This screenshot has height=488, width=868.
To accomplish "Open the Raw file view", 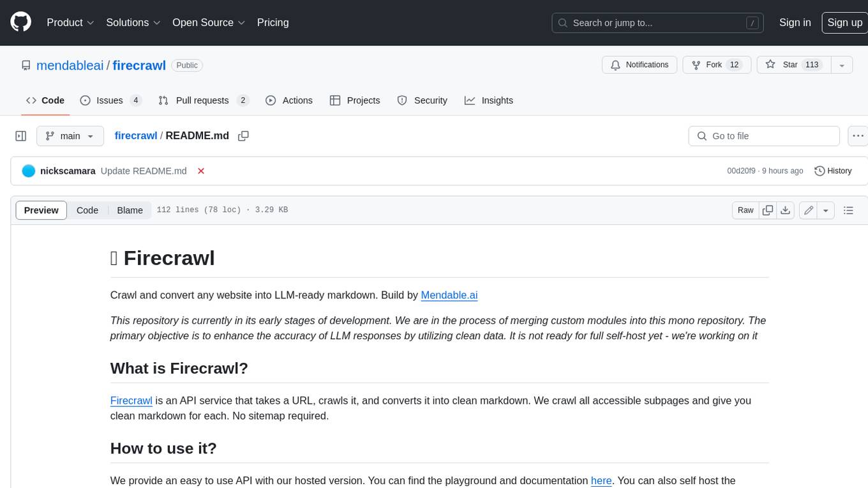I will (x=745, y=210).
